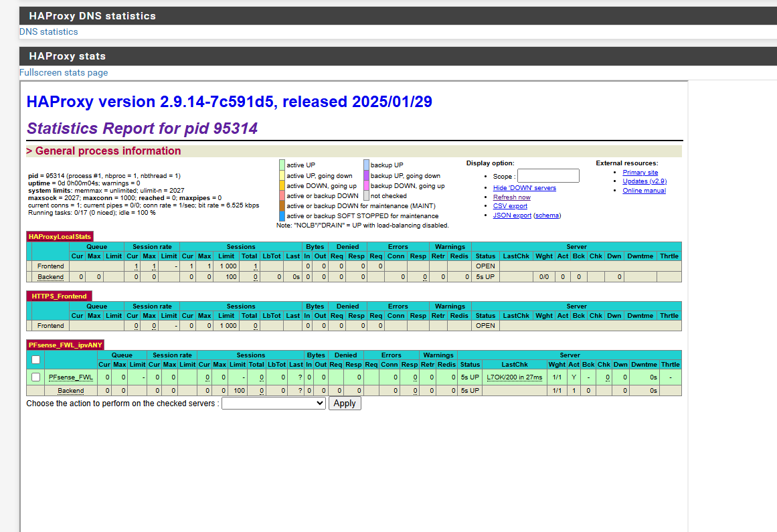Click the 5s UP status of PFsense_FWL server

pos(470,377)
